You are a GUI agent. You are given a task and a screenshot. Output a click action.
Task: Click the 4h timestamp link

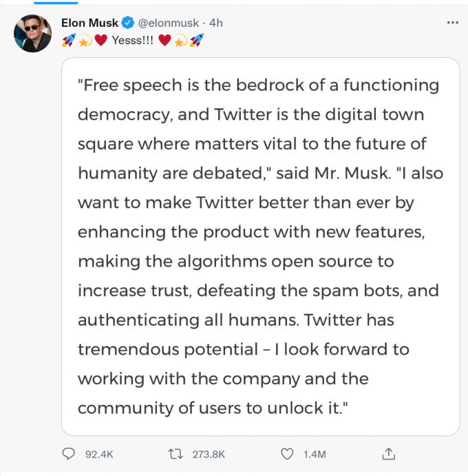pos(216,23)
